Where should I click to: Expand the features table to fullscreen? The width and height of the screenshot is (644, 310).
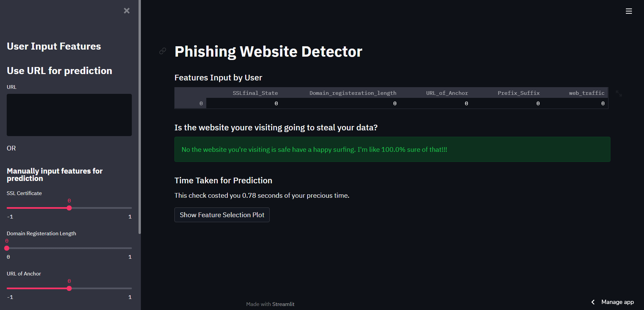(619, 94)
